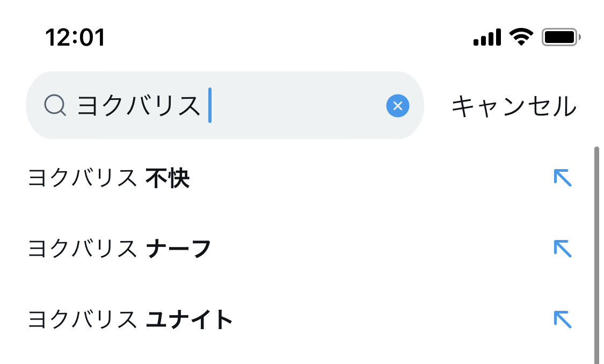This screenshot has width=604, height=364.
Task: Click the blue text cursor in search bar
Action: [210, 105]
